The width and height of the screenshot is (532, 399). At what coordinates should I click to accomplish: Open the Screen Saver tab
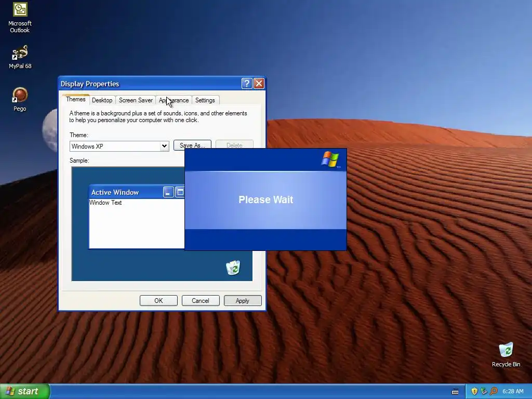tap(136, 100)
